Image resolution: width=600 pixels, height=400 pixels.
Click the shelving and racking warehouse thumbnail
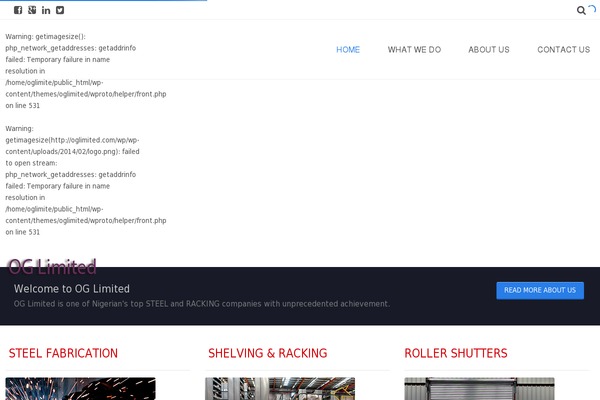(280, 389)
